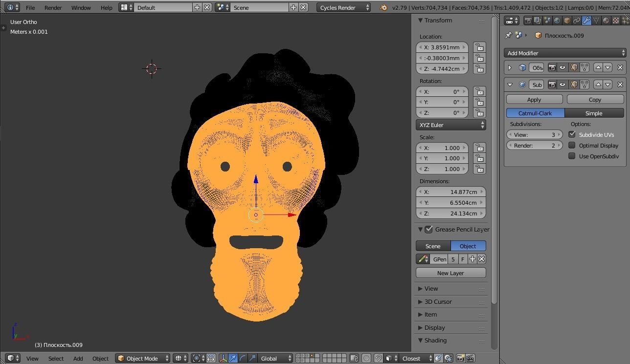Set Grease Pencil source to Scene
Viewport: 630px width, 364px height.
coord(433,246)
